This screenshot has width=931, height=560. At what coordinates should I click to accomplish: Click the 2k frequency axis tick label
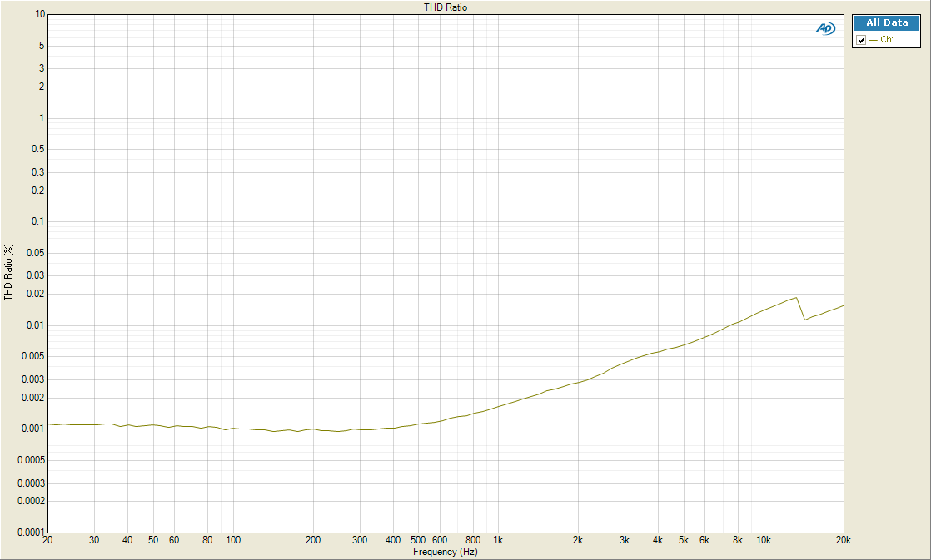coord(578,540)
